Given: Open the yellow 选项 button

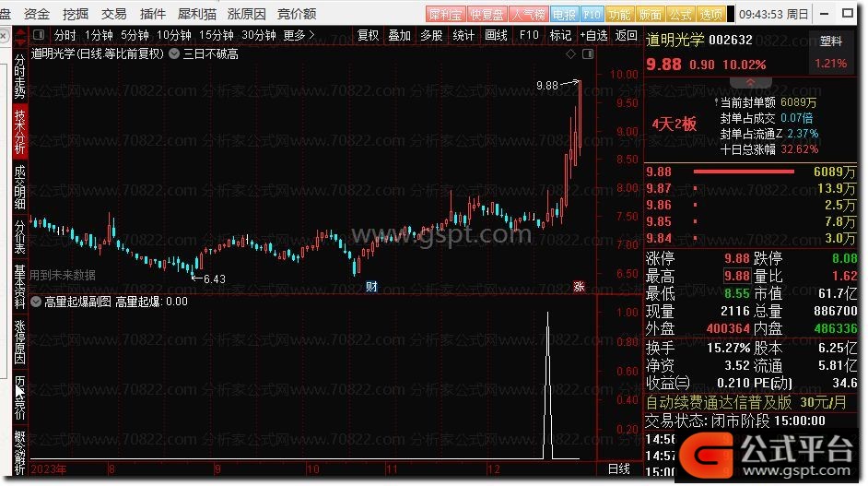Looking at the screenshot, I should (710, 14).
